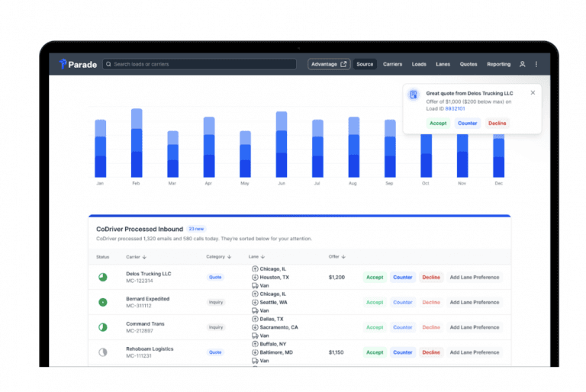
Task: Click the destination icon beside Sacramento, CA
Action: point(255,327)
